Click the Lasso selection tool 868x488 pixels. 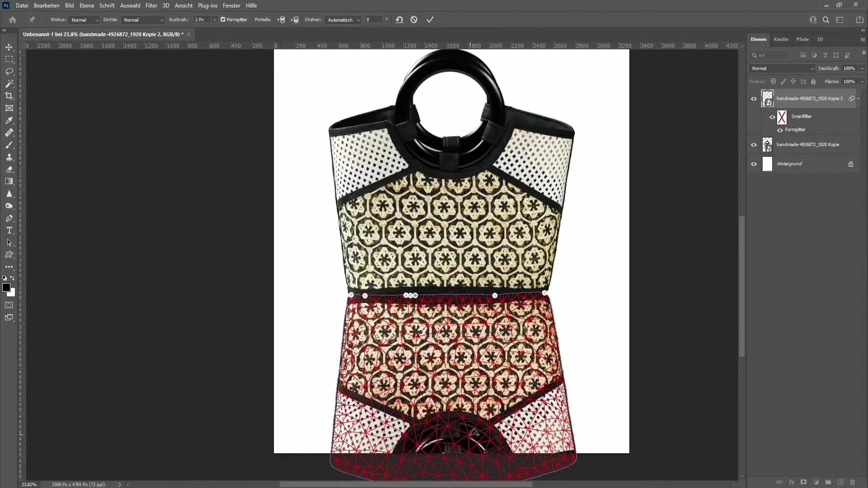point(9,71)
